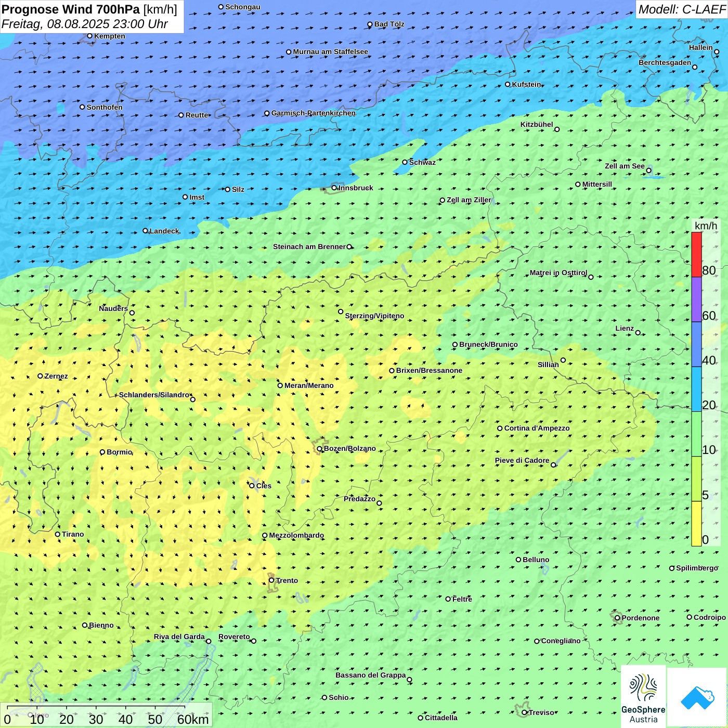Click the red legend segment above 80
Screen dimensions: 728x728
point(696,254)
